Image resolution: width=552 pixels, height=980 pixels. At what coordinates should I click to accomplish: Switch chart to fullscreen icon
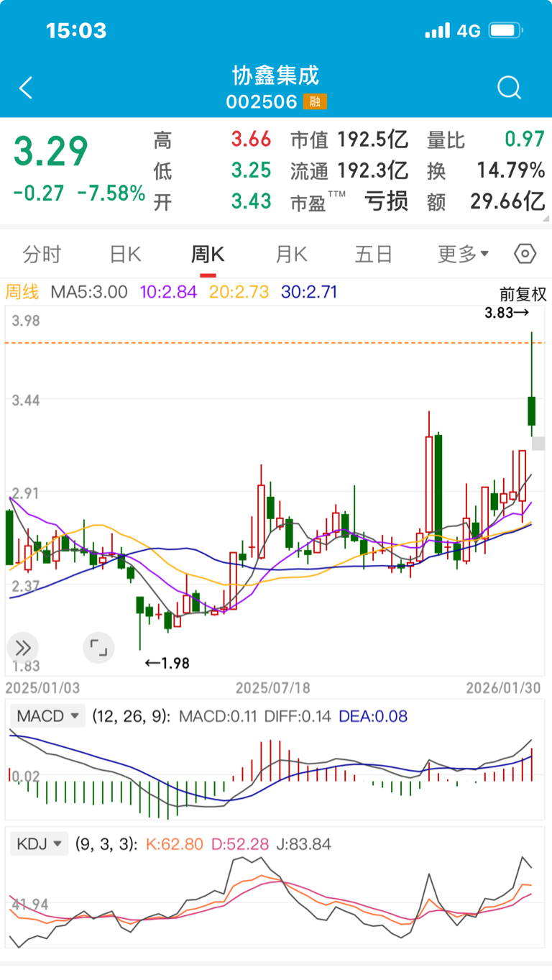98,646
